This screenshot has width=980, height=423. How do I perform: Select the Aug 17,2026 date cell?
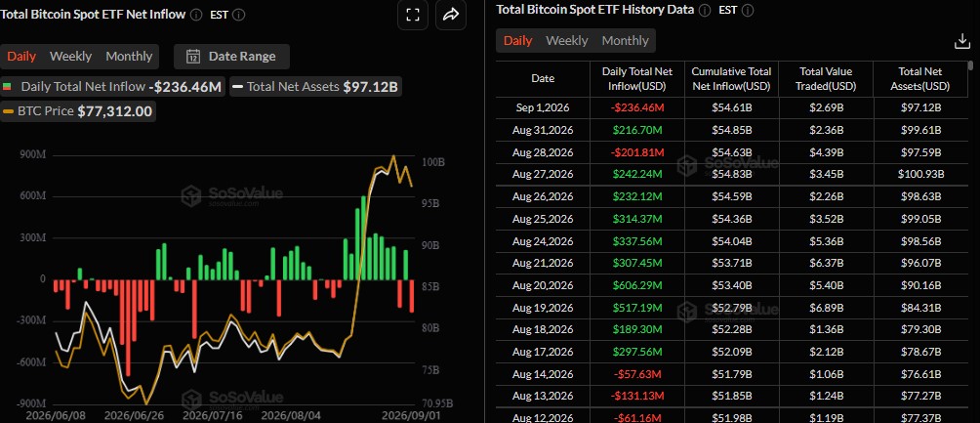click(543, 353)
